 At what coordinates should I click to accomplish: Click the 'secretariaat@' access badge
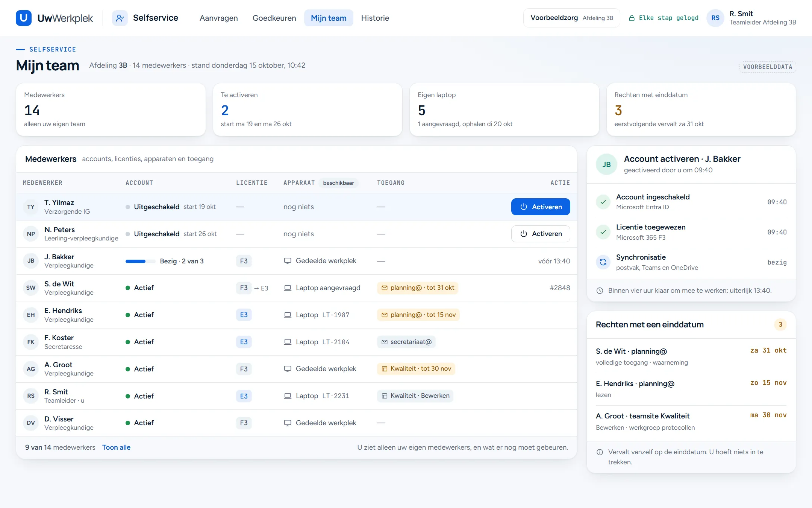tap(406, 342)
